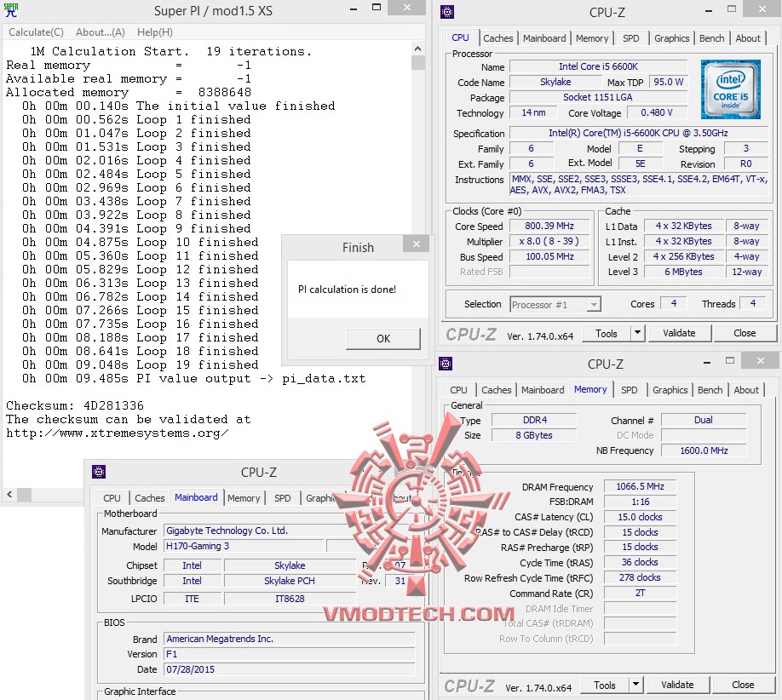782x700 pixels.
Task: Click the CPU-Z icon in the Memory window title
Action: (446, 364)
